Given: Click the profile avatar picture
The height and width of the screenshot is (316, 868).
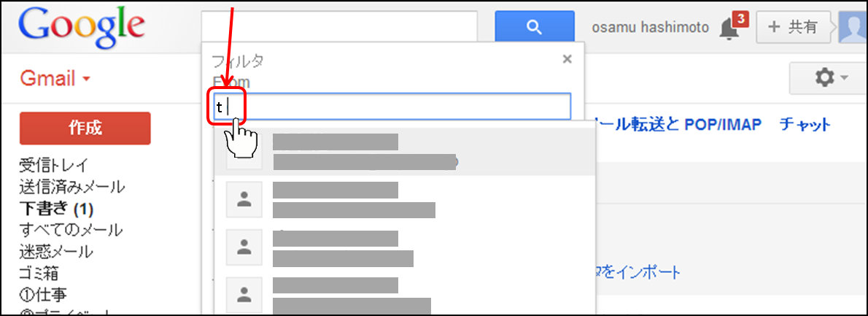Looking at the screenshot, I should (852, 28).
